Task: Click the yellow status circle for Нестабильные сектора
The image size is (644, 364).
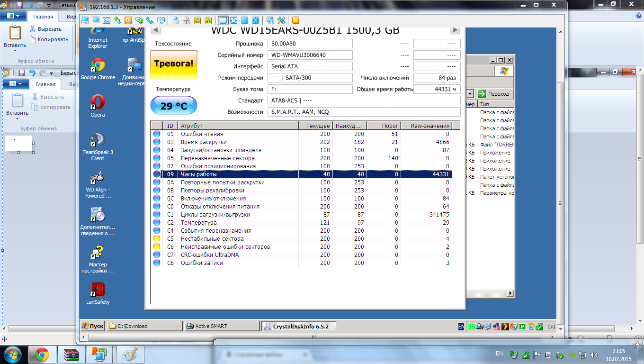Action: coord(157,239)
